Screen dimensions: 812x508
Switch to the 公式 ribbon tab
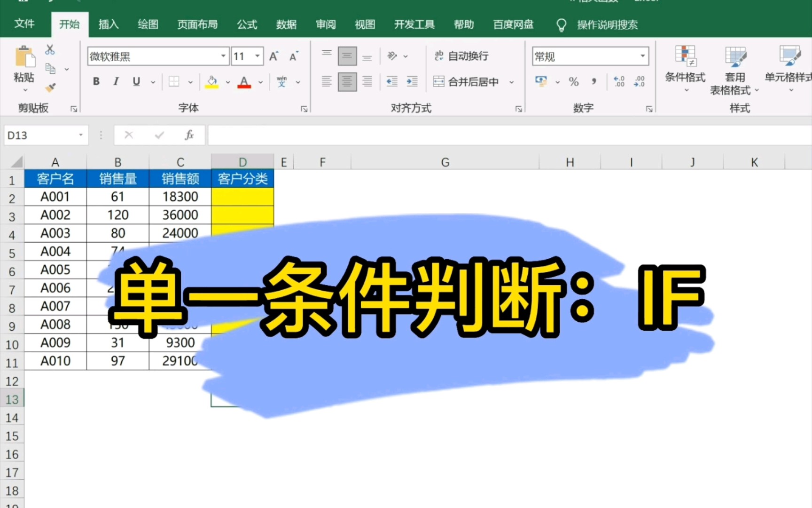[x=247, y=24]
